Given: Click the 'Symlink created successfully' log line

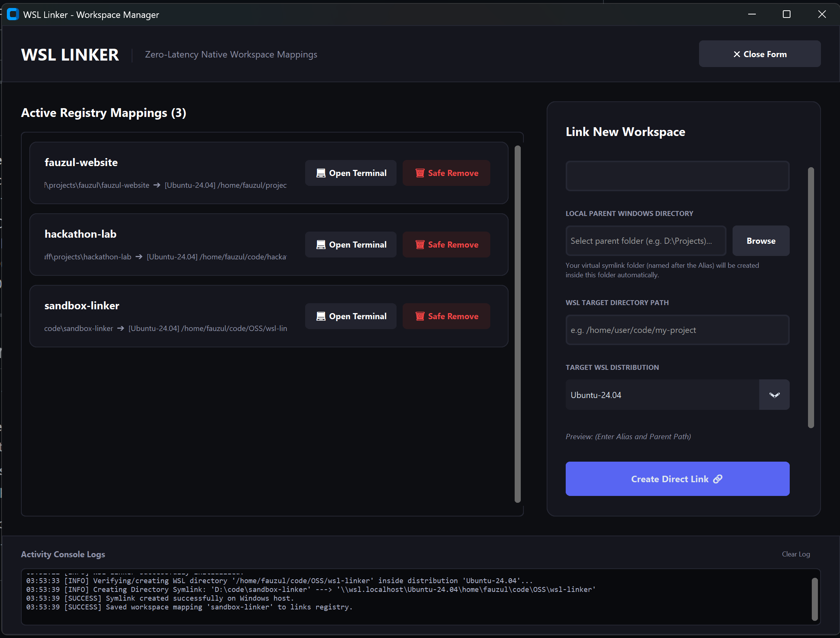Looking at the screenshot, I should pyautogui.click(x=160, y=598).
